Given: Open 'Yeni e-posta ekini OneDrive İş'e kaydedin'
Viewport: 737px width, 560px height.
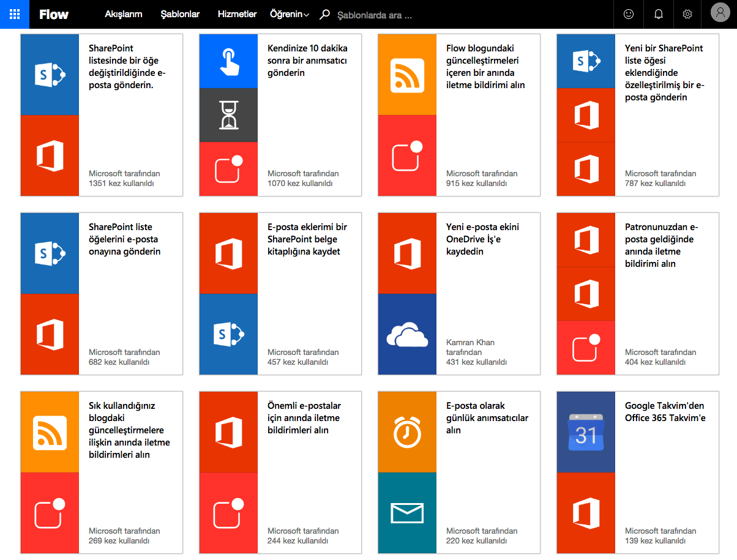Looking at the screenshot, I should [483, 239].
